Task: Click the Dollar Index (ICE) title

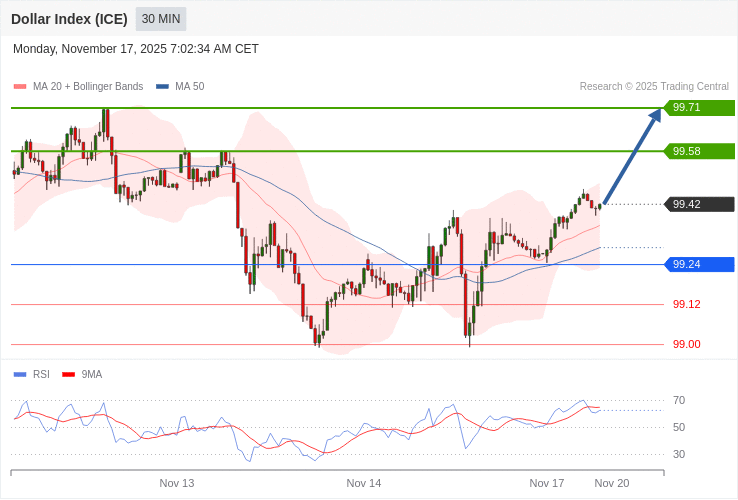Action: 69,19
